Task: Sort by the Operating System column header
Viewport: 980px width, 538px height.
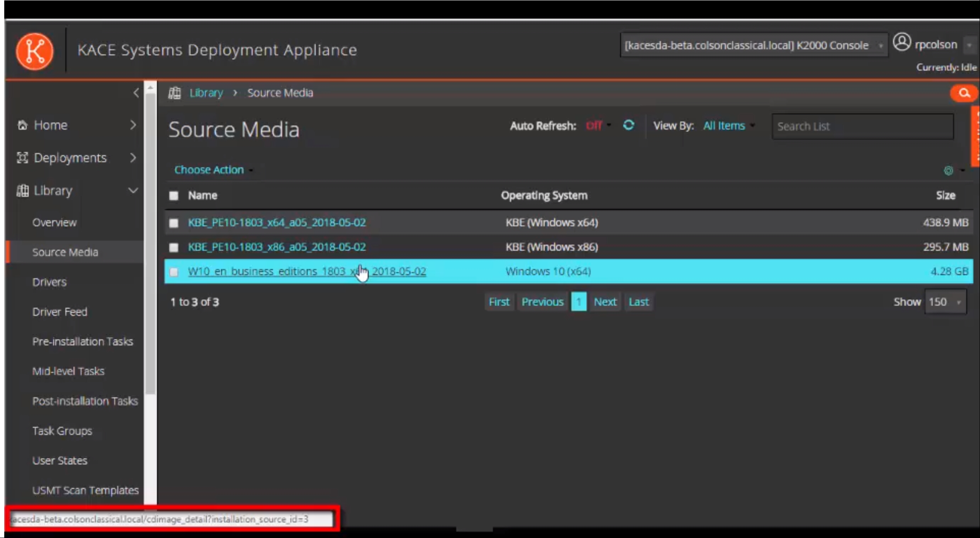Action: 544,196
